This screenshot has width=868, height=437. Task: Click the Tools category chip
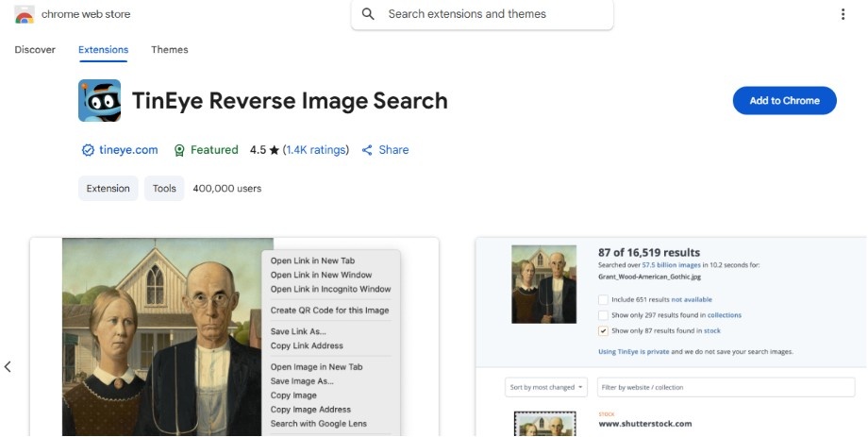[164, 189]
